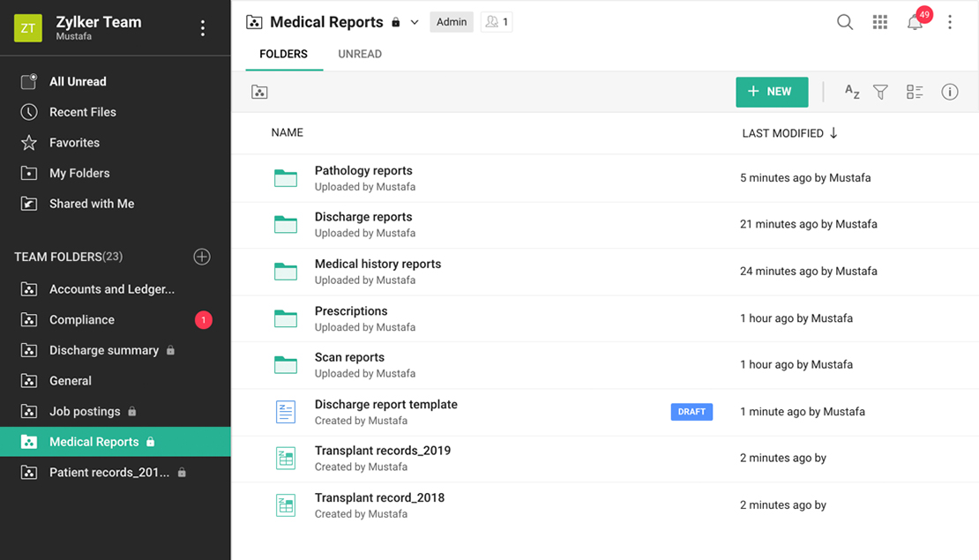Open the filter funnel icon

pos(880,92)
